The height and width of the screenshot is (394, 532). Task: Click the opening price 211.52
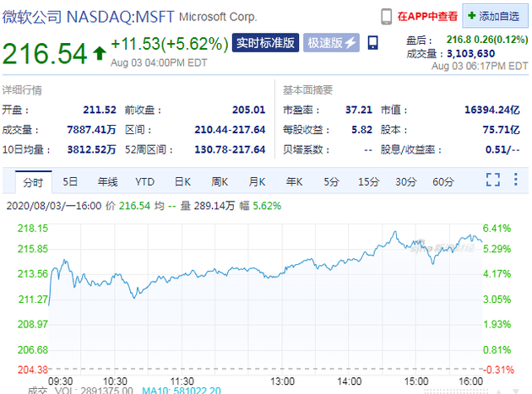100,110
